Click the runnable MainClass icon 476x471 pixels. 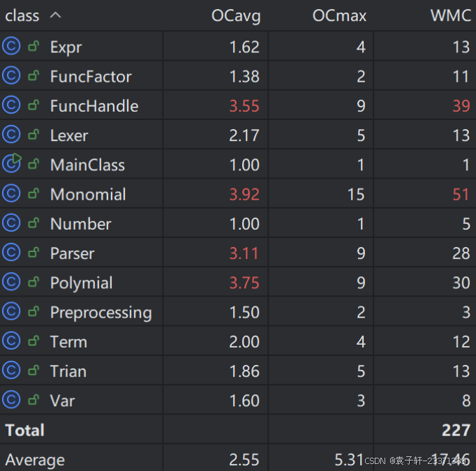(x=12, y=163)
